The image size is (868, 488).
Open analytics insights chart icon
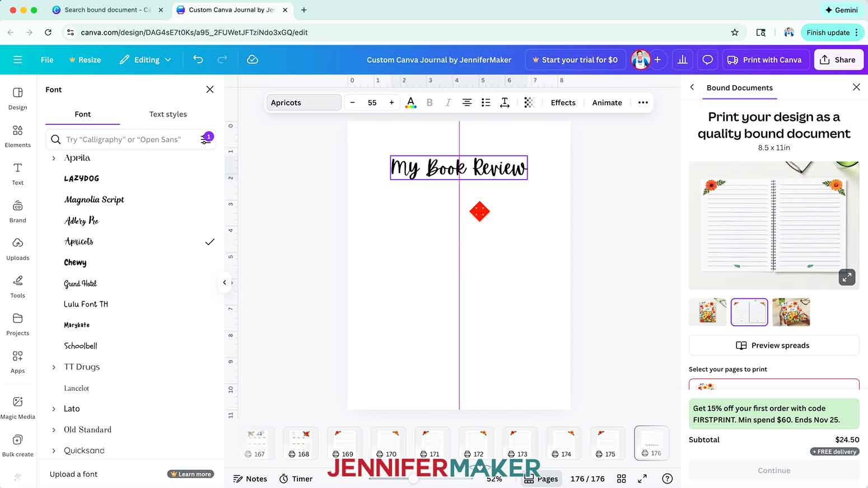pos(682,59)
